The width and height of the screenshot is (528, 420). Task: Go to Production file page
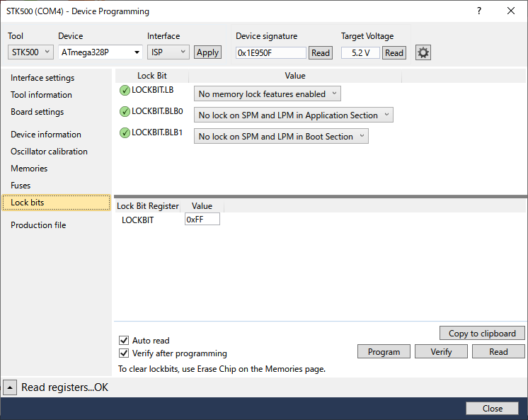(x=38, y=225)
